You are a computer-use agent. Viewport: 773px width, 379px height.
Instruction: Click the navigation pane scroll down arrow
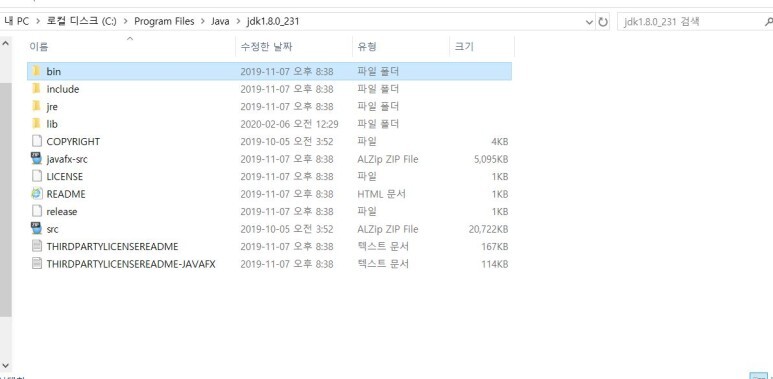pyautogui.click(x=5, y=365)
